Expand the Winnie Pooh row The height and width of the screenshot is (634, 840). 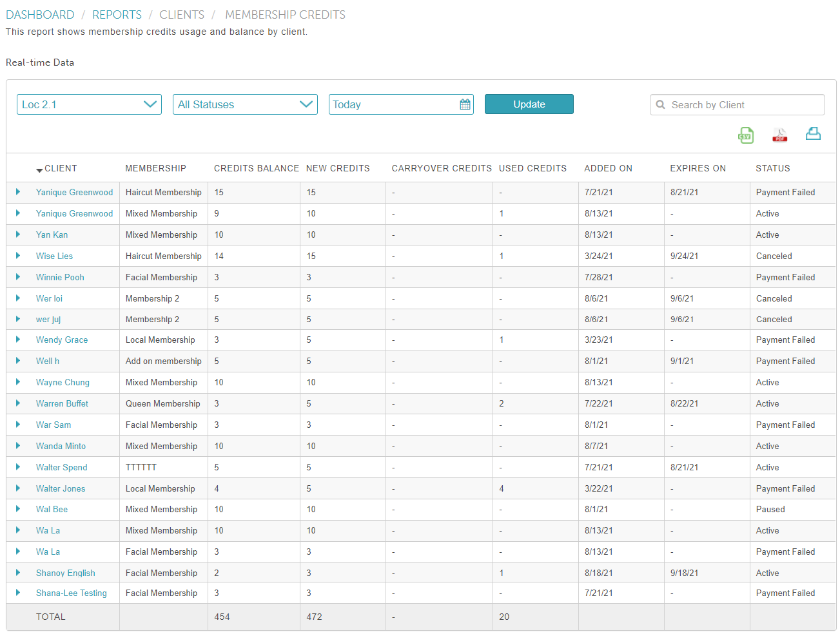(18, 277)
